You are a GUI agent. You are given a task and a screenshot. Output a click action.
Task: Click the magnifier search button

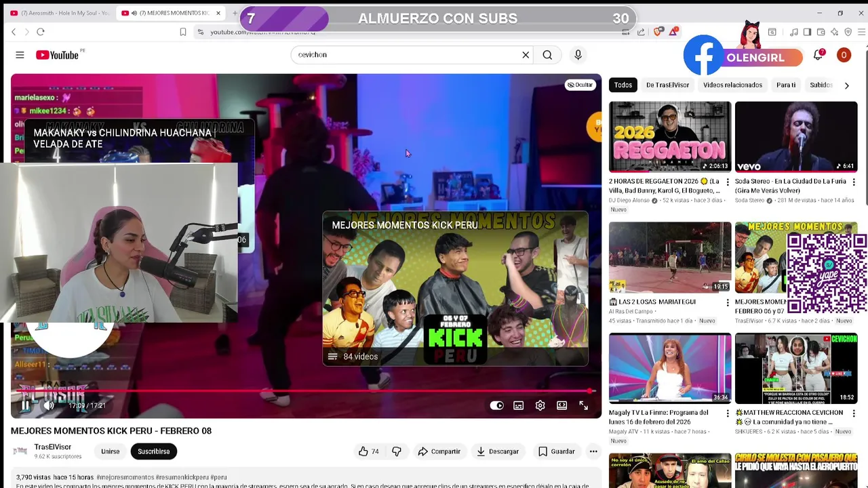[547, 55]
